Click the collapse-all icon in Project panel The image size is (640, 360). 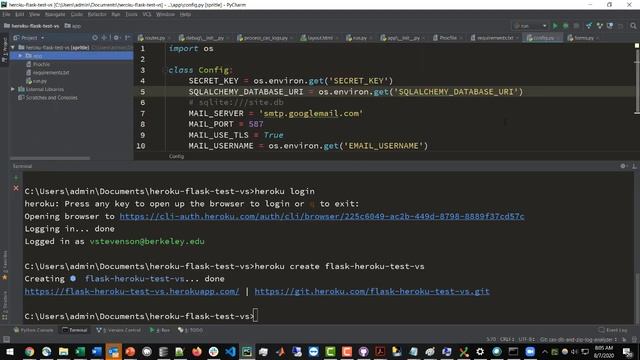(x=104, y=38)
